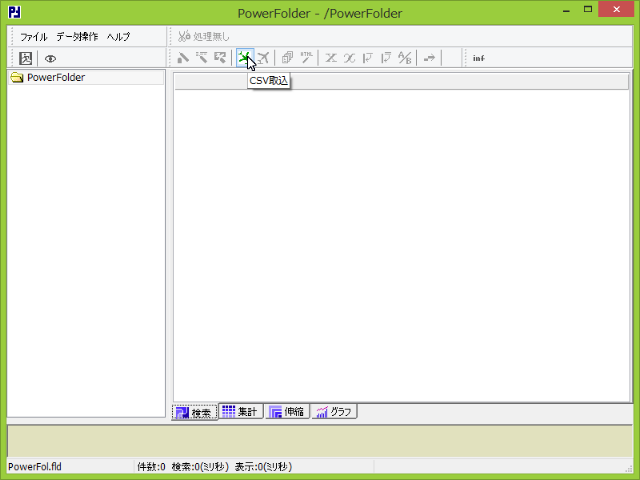Open the ヘルプ menu
The image size is (640, 480).
[x=118, y=37]
